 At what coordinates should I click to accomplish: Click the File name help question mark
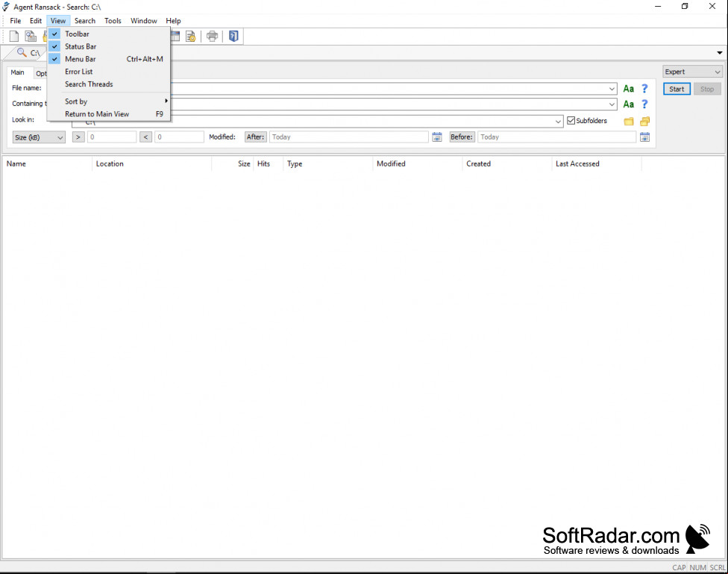[644, 89]
